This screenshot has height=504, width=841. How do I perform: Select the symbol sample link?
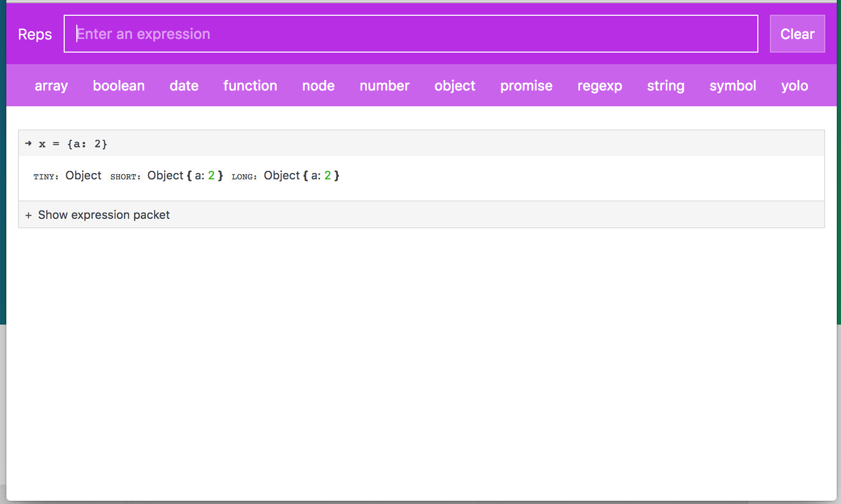(733, 85)
